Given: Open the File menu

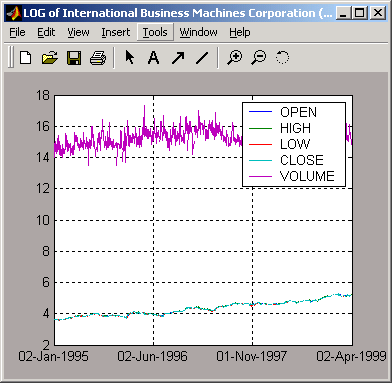Looking at the screenshot, I should pos(17,32).
